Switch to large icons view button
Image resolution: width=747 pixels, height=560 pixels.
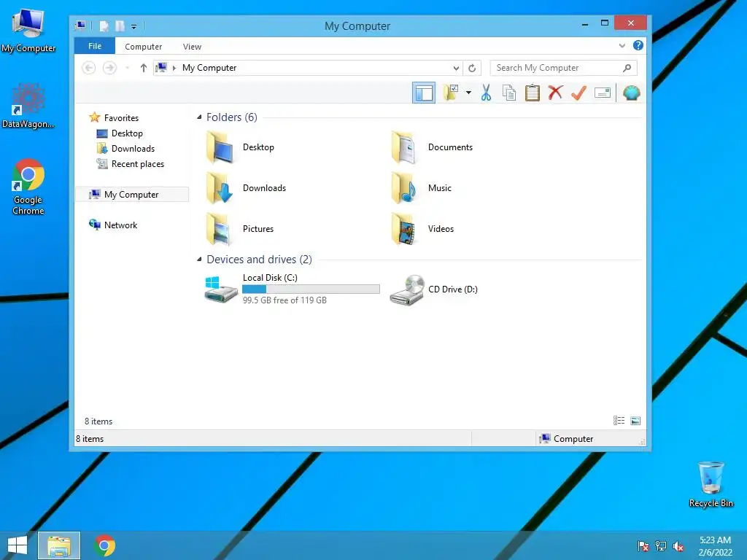635,421
